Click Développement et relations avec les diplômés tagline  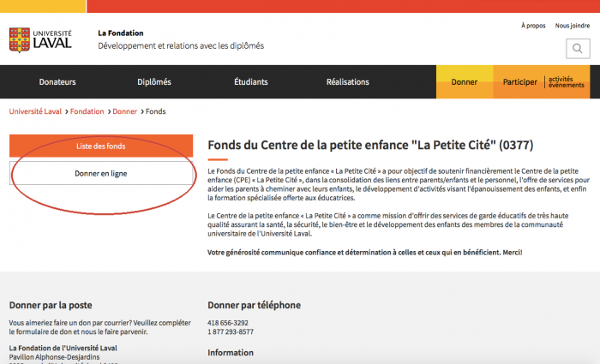181,46
